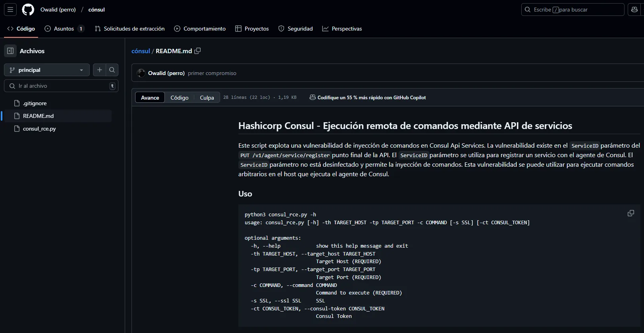Image resolution: width=644 pixels, height=333 pixels.
Task: Copy README.md file path
Action: click(197, 51)
